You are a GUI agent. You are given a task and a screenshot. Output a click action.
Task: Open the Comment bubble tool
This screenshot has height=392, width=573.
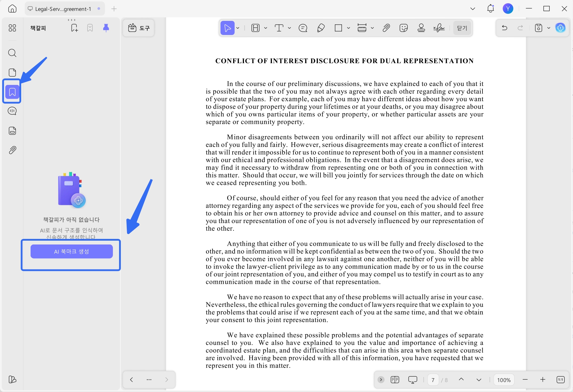303,28
